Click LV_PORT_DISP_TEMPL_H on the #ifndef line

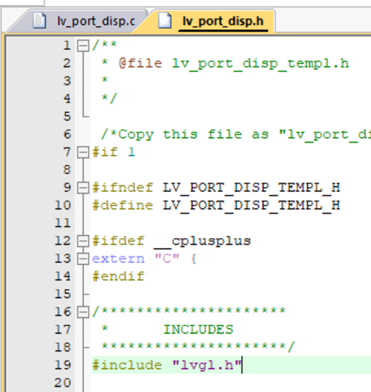pyautogui.click(x=251, y=188)
